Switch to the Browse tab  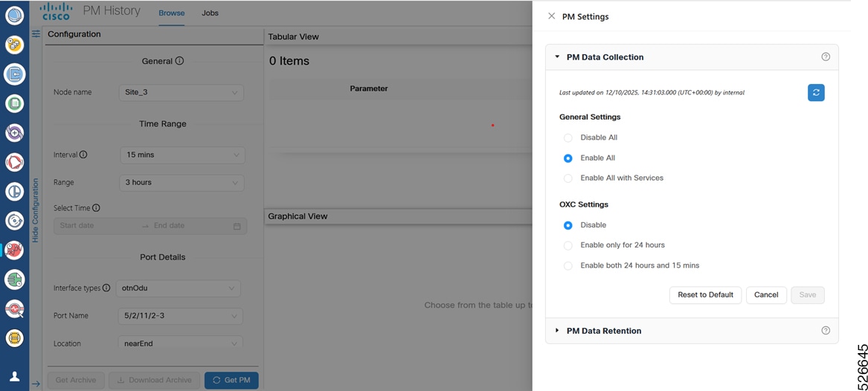172,13
